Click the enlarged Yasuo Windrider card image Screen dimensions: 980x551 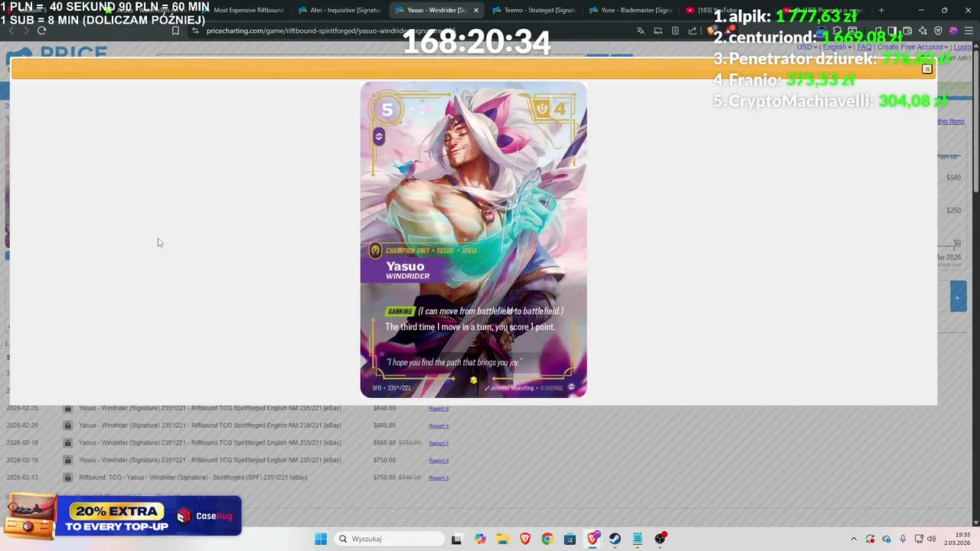coord(473,240)
